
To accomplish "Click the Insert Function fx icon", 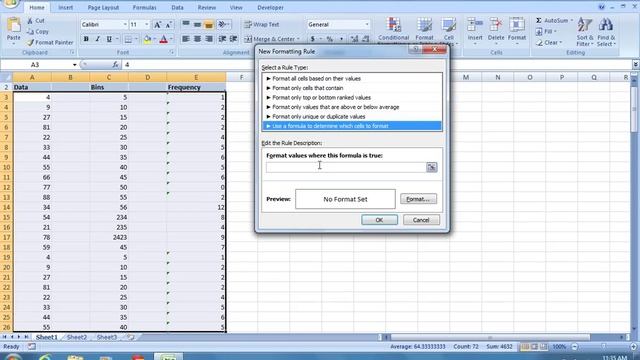I will tap(116, 64).
